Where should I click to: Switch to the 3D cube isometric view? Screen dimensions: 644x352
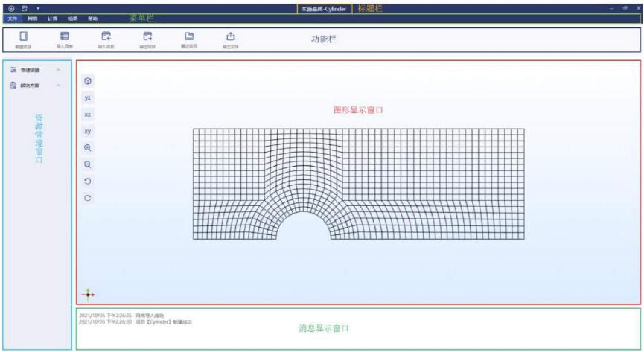88,81
